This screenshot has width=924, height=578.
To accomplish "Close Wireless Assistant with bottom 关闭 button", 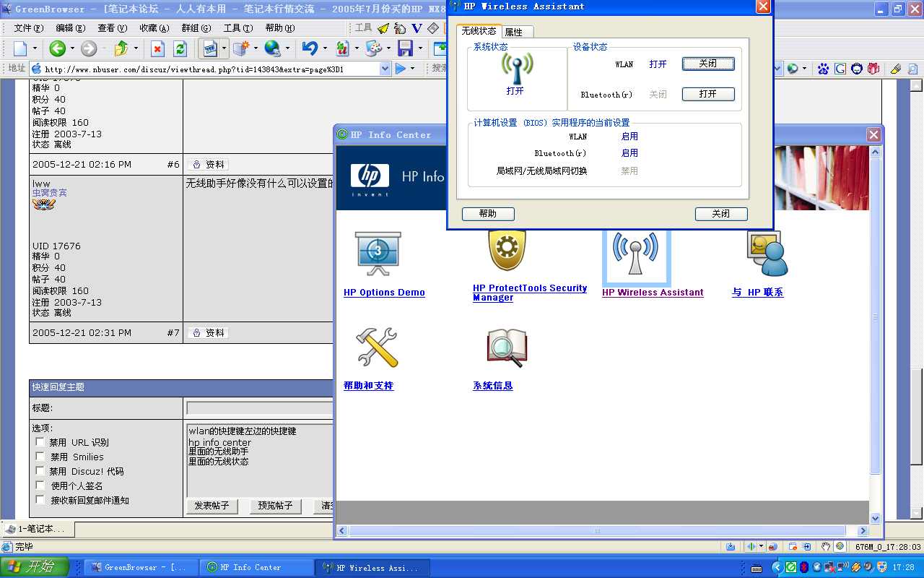I will (721, 214).
